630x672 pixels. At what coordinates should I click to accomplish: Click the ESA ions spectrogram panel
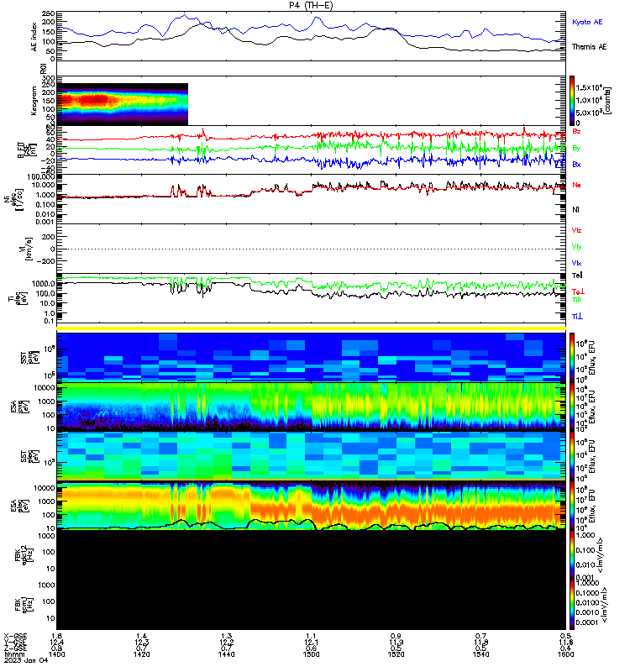311,406
